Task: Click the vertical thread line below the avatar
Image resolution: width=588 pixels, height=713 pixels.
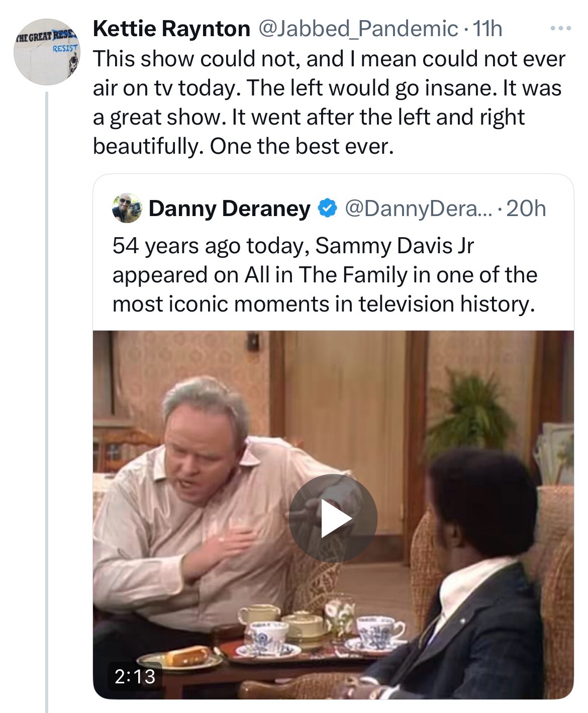Action: (47, 402)
